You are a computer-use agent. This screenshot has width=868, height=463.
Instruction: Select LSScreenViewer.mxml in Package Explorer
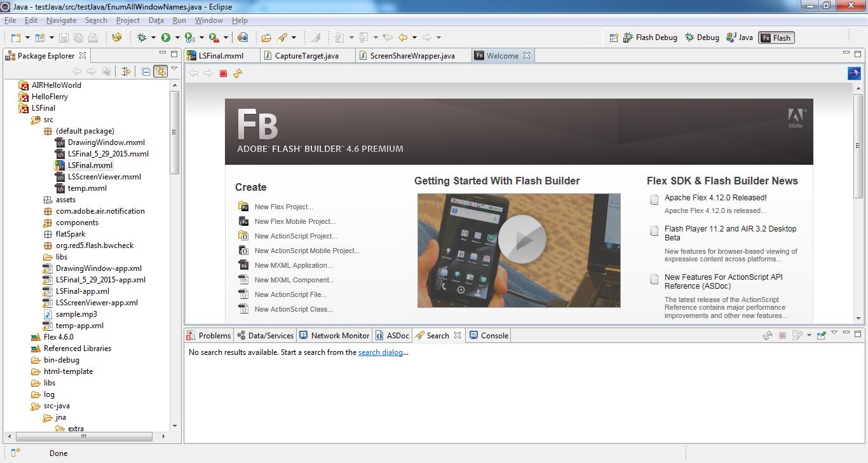coord(104,177)
